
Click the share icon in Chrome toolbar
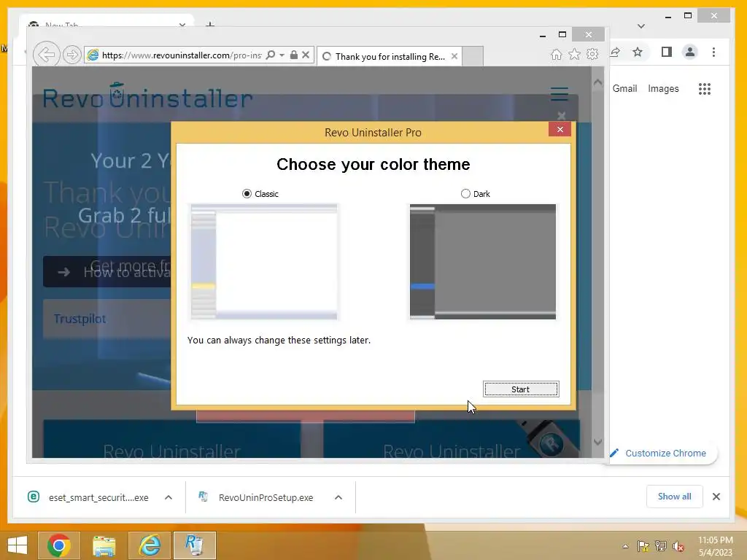(615, 52)
